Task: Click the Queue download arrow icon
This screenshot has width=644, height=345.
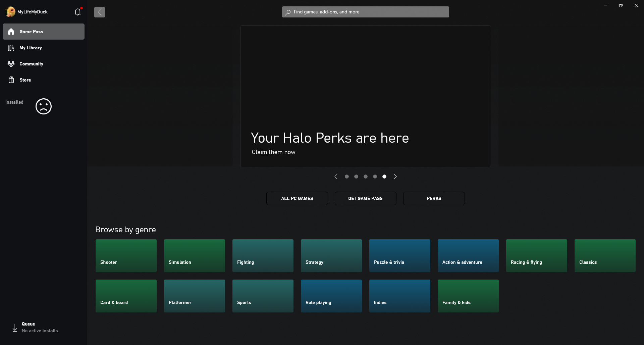Action: pos(15,328)
